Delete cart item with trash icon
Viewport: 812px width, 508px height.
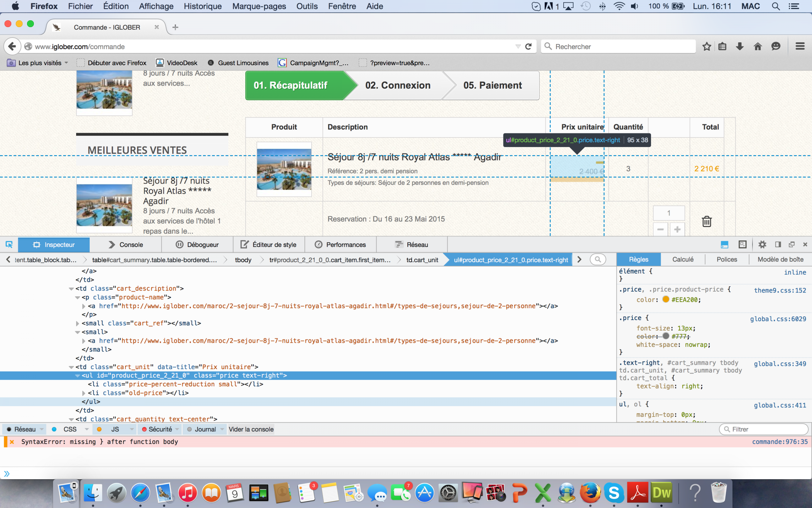click(x=707, y=221)
